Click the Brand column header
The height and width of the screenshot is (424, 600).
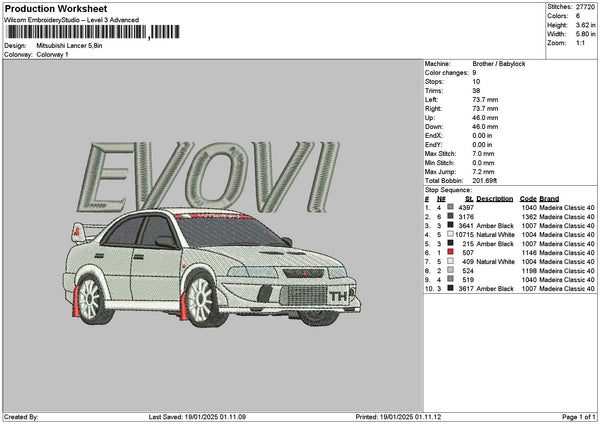(x=549, y=198)
